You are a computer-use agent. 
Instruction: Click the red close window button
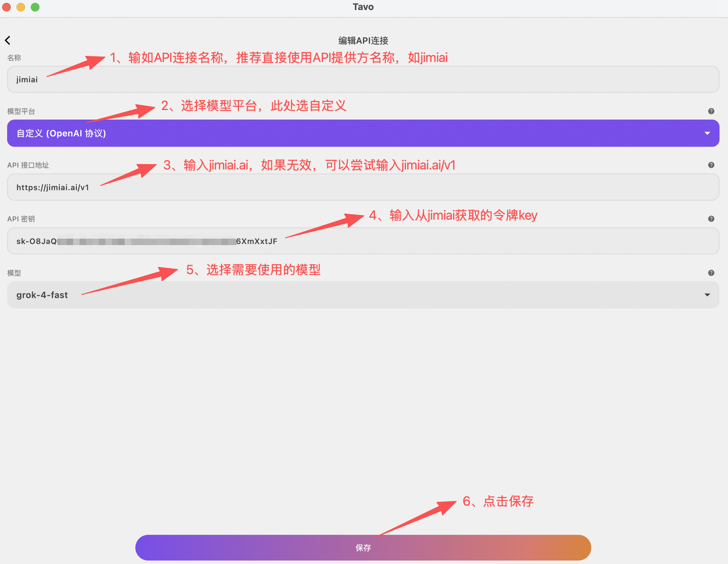tap(6, 7)
